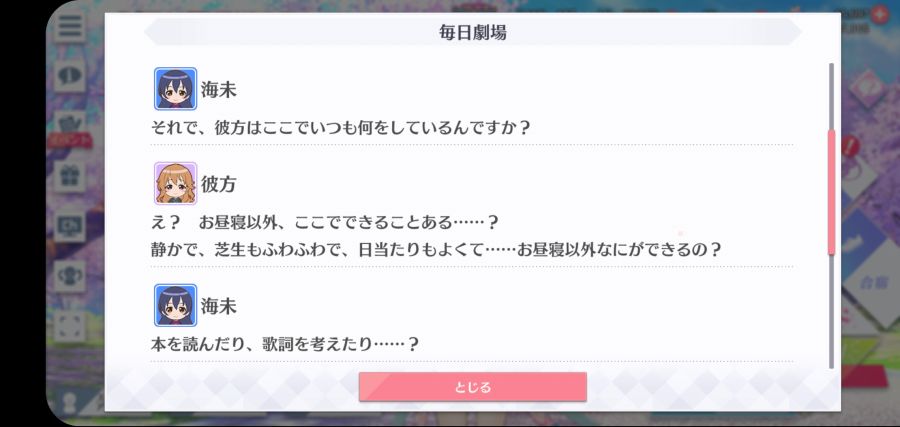Click dialogue line え？ お昼寝以外
Image resolution: width=900 pixels, height=427 pixels.
pos(324,222)
